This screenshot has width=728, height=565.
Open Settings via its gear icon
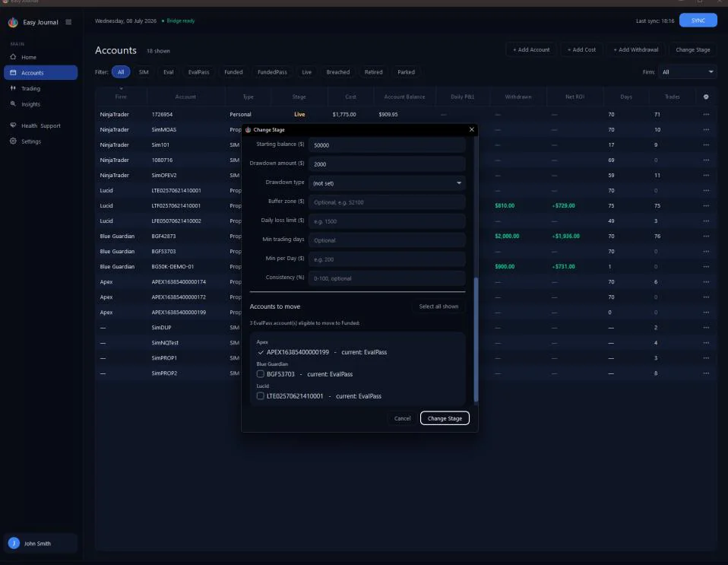13,141
